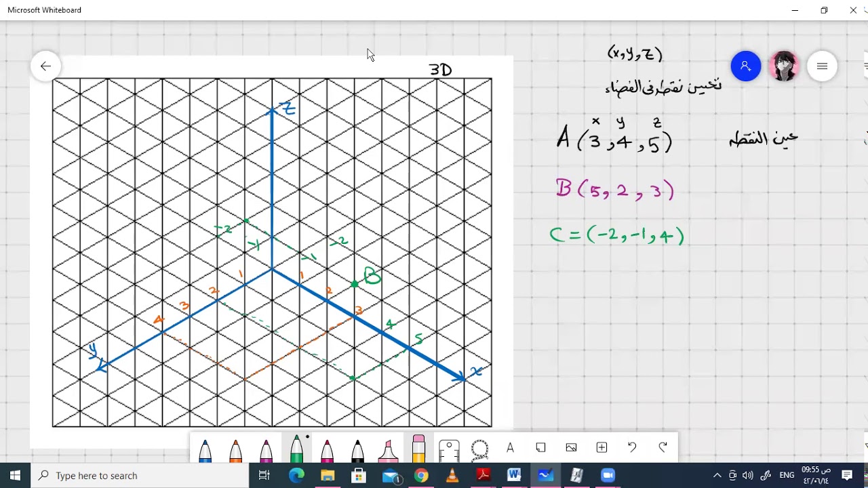Viewport: 868px width, 488px height.
Task: Open the Mail app from the taskbar
Action: (391, 475)
